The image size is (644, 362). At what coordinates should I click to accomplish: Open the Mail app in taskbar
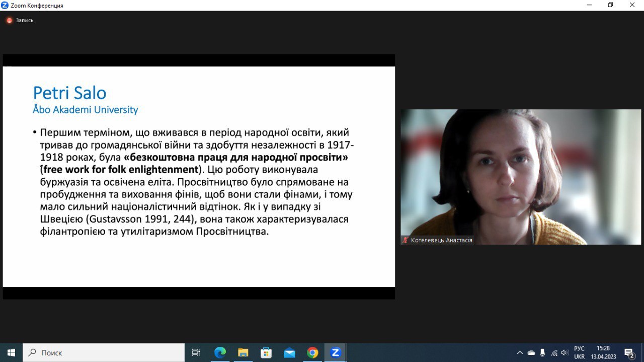coord(289,352)
